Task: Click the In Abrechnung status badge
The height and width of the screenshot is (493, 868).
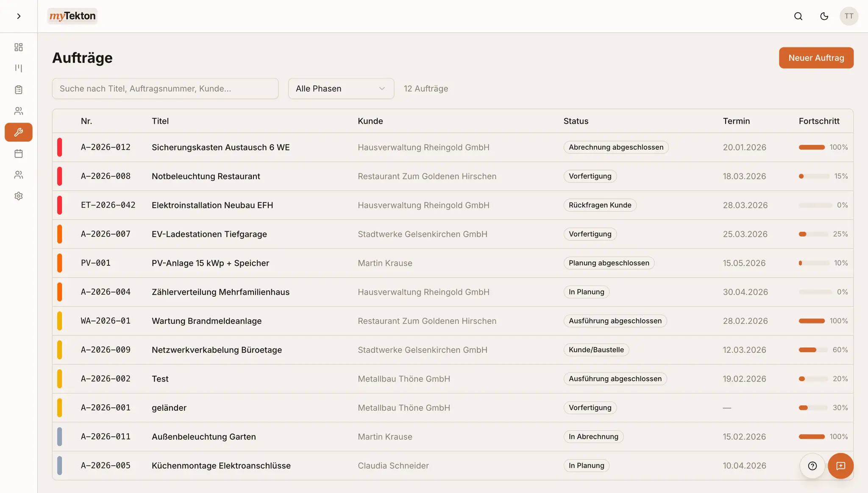Action: (x=593, y=437)
